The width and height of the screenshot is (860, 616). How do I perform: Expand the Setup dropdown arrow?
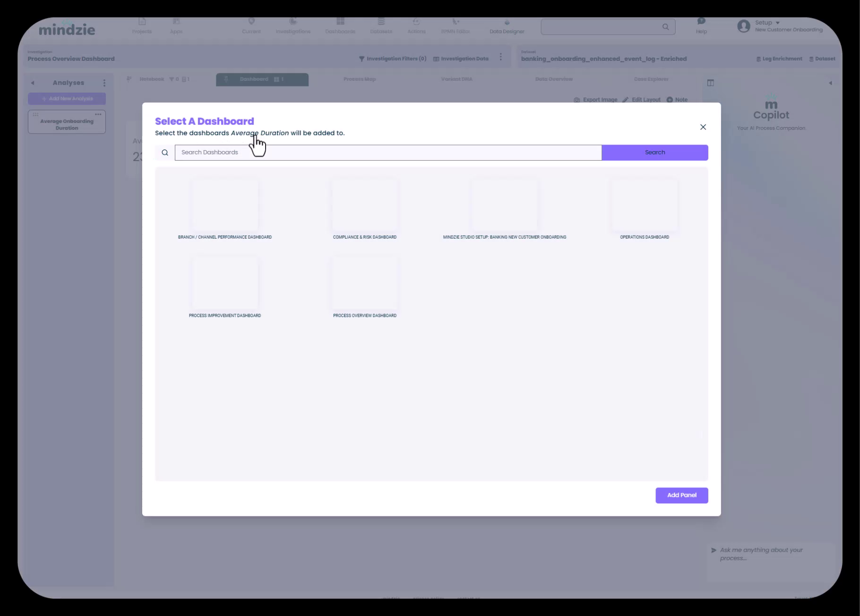pos(777,23)
